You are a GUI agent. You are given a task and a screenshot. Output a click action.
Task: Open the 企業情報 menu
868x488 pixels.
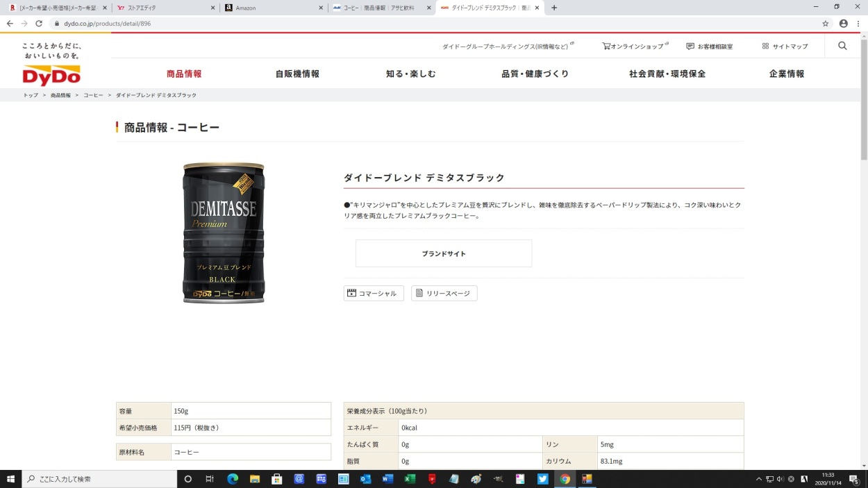787,74
